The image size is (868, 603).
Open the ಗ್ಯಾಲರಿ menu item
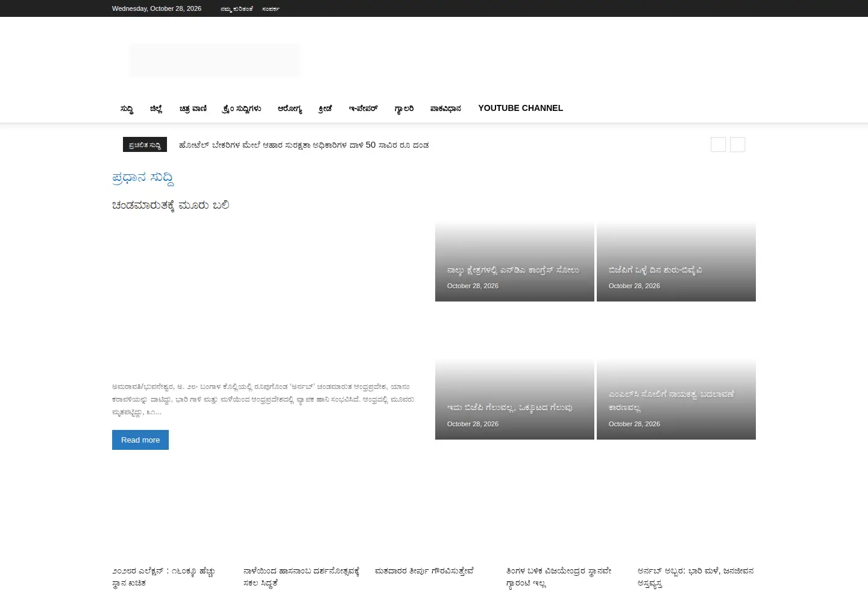click(404, 109)
